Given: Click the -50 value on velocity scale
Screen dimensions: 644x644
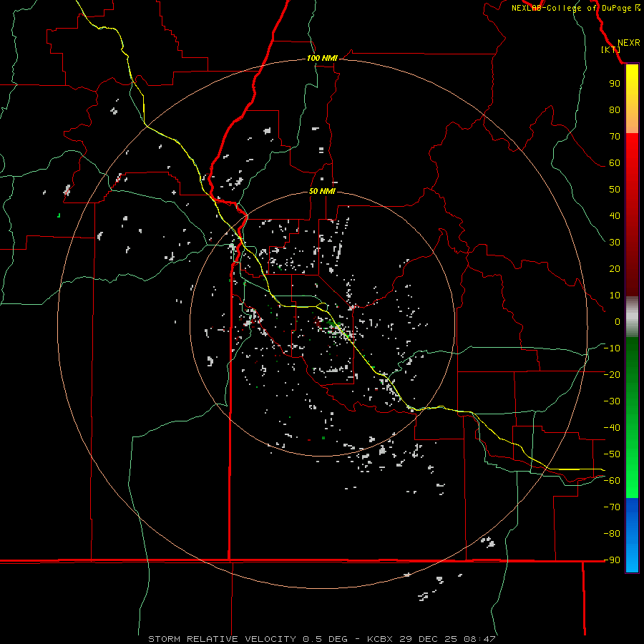Looking at the screenshot, I should pyautogui.click(x=612, y=454).
